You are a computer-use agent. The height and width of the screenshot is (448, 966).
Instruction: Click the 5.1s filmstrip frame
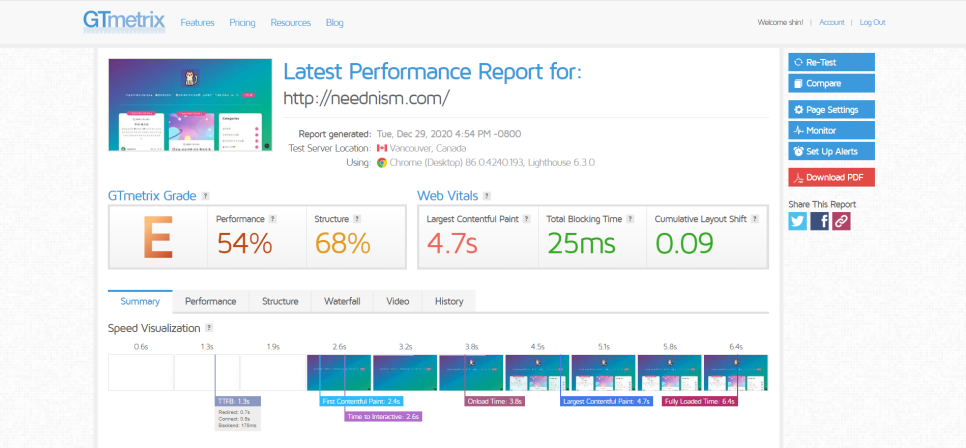[x=603, y=373]
